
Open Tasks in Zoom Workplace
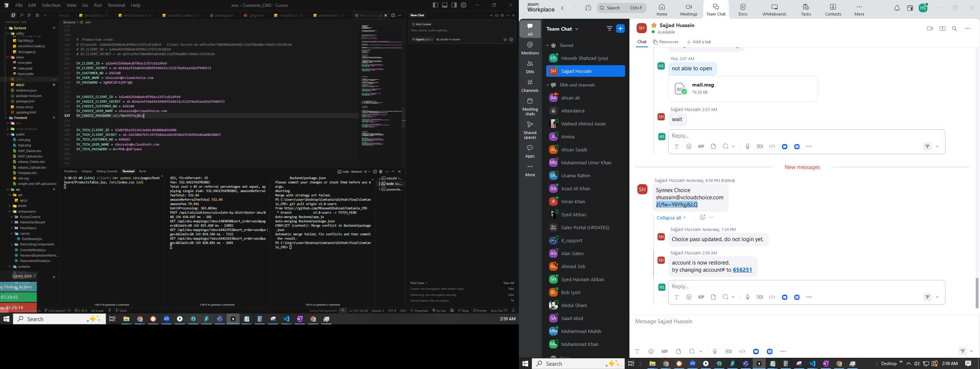coord(806,10)
